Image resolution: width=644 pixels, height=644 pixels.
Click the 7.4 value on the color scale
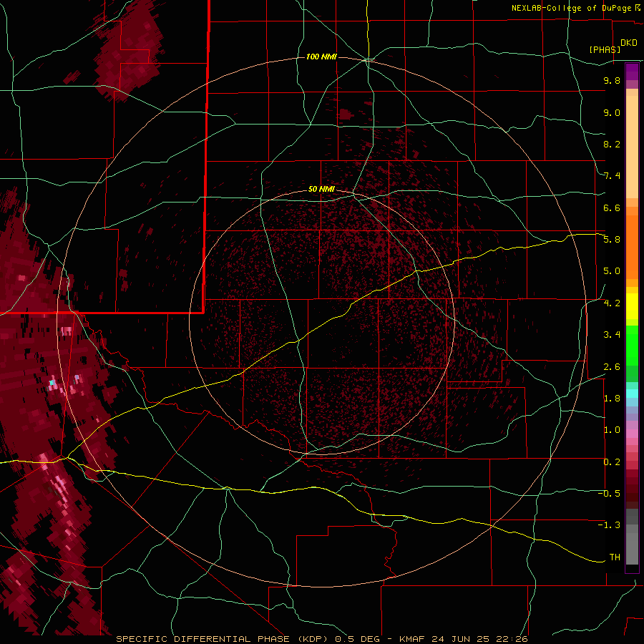612,176
